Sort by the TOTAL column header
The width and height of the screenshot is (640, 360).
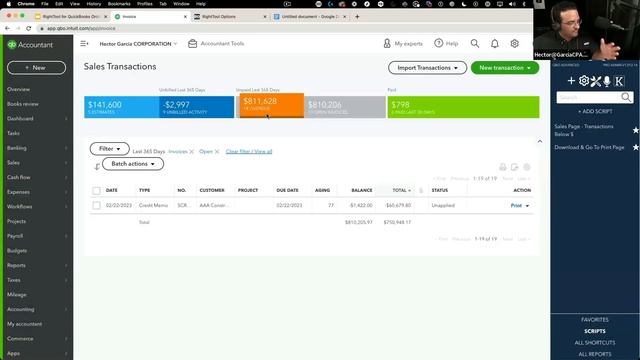(402, 190)
